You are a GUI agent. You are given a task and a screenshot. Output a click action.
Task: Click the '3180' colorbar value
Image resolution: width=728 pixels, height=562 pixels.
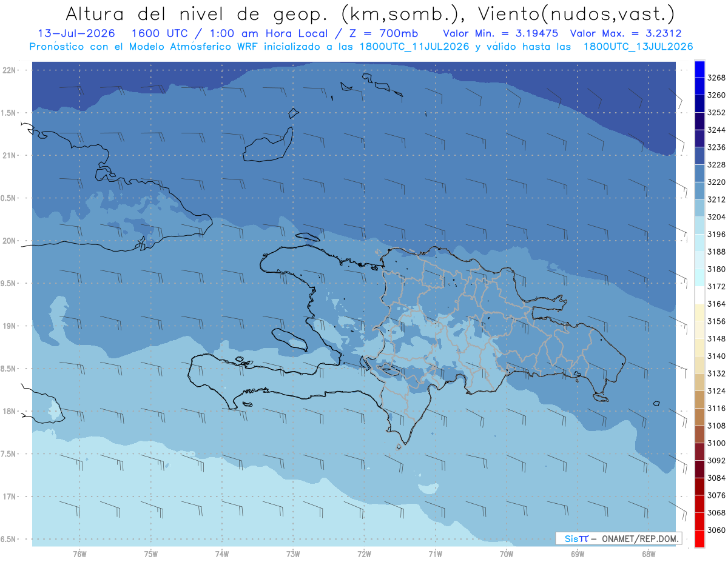(x=716, y=269)
